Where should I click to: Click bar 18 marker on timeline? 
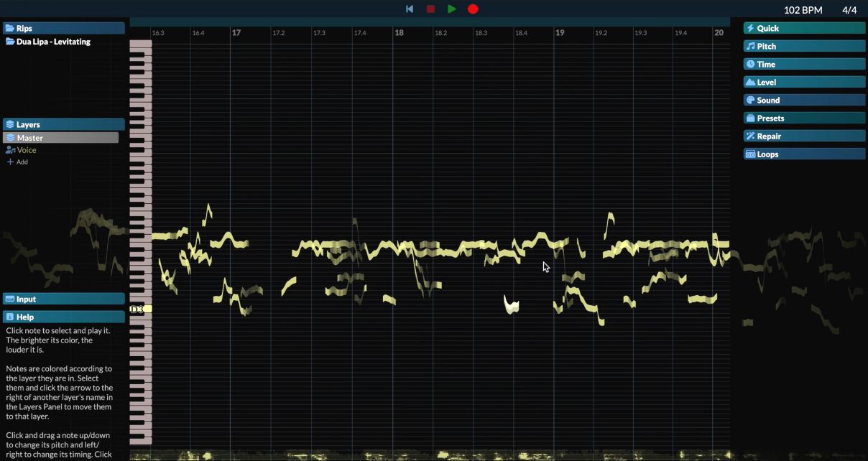pos(399,33)
